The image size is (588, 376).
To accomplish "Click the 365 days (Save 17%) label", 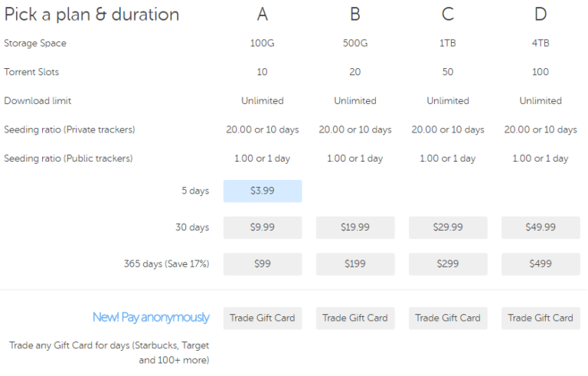I will 166,264.
